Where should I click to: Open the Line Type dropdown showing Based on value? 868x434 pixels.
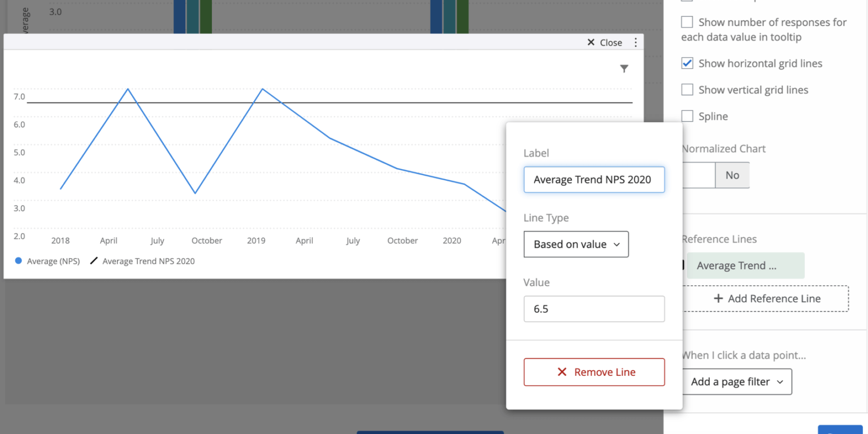pos(576,244)
